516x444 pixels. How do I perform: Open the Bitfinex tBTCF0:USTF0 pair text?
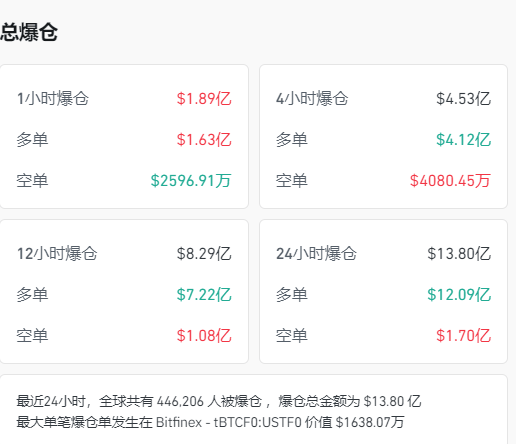pos(229,422)
